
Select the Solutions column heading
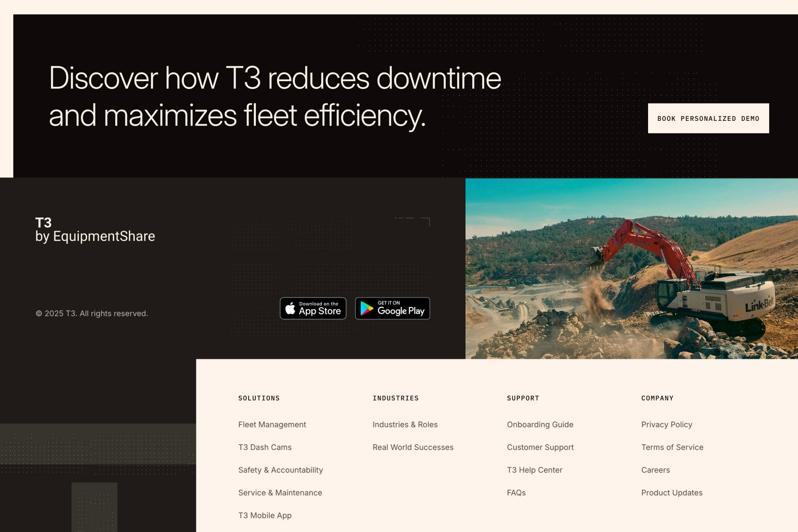(259, 398)
